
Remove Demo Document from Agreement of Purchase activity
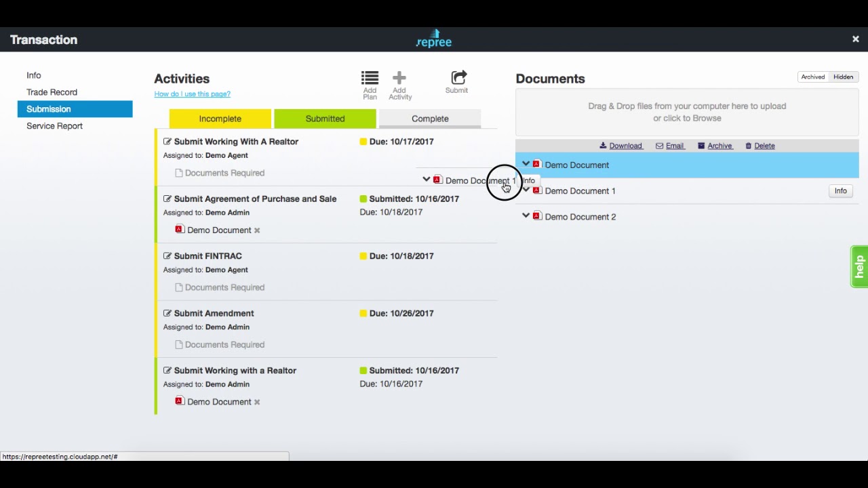(257, 230)
